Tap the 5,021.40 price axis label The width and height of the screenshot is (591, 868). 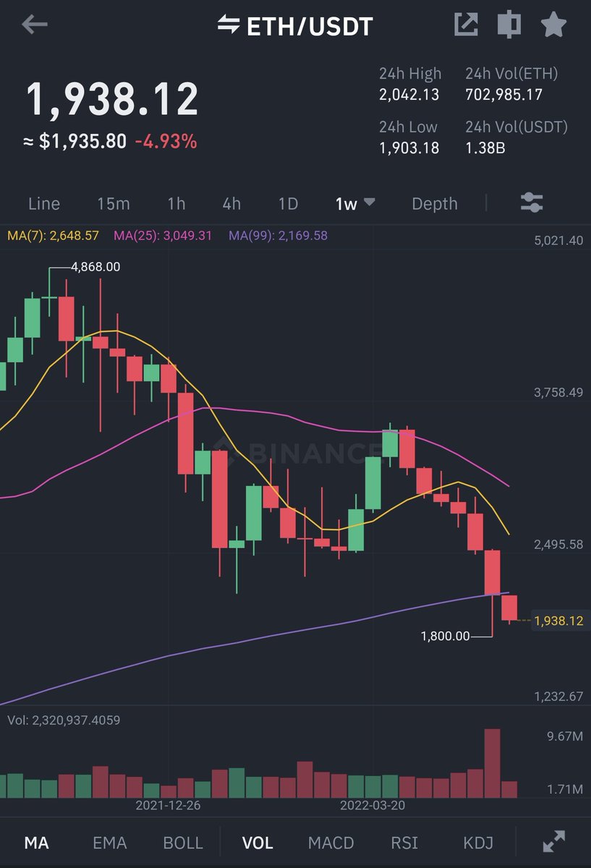(558, 241)
